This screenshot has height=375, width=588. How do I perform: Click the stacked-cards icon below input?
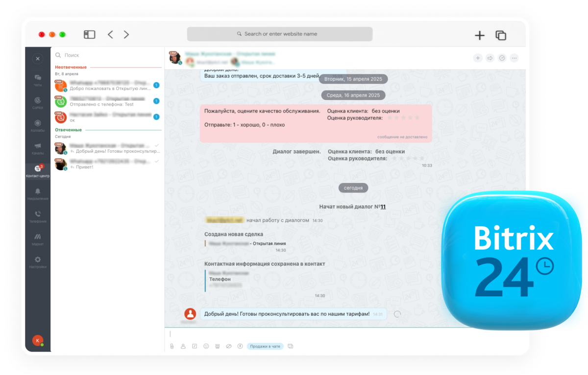point(218,346)
